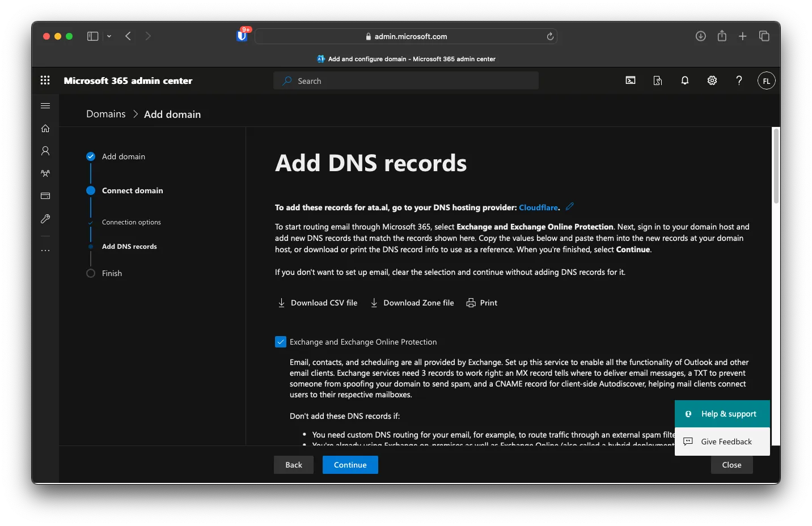812x526 pixels.
Task: Show Safari tab overview
Action: click(x=764, y=36)
